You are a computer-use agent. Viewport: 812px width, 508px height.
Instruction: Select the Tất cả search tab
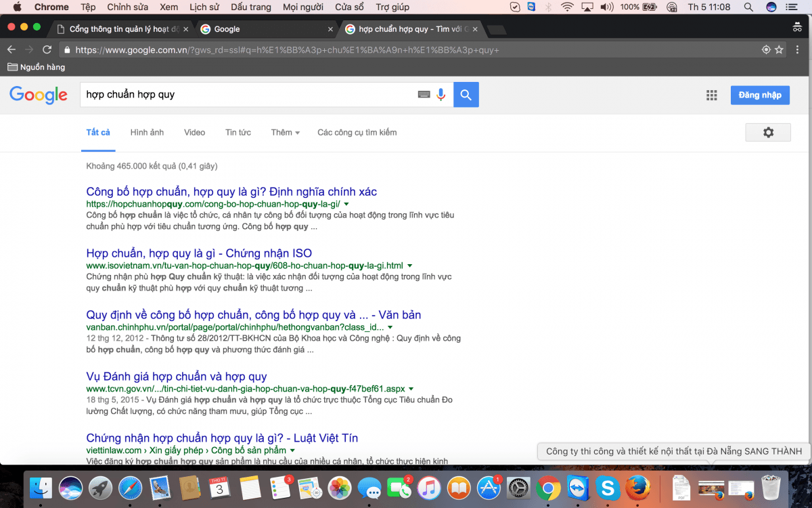pyautogui.click(x=98, y=132)
